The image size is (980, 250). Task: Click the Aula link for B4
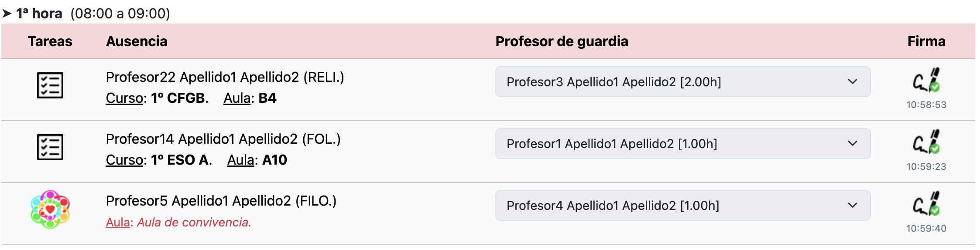(237, 98)
